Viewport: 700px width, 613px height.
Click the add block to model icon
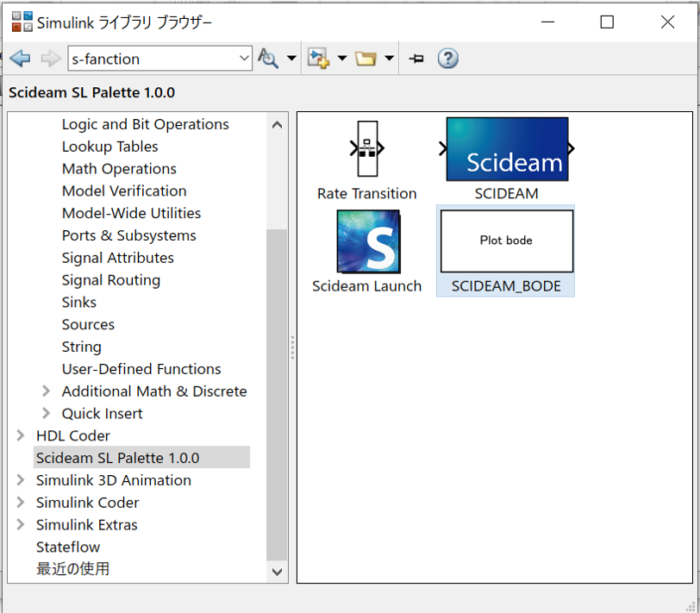tap(319, 59)
